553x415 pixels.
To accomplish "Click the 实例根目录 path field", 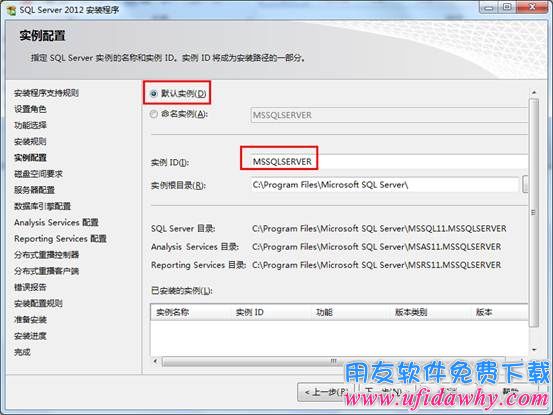I will click(384, 185).
